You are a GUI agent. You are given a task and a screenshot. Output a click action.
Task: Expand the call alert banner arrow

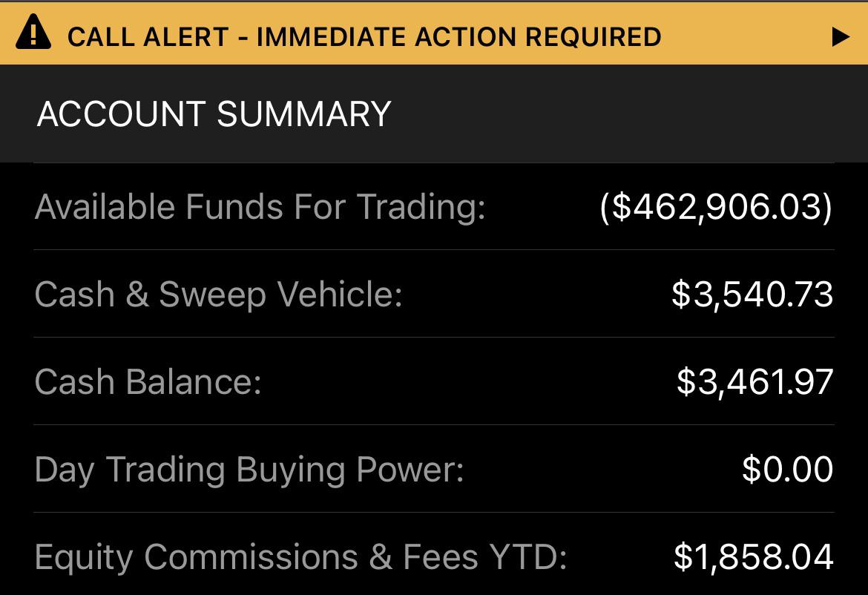point(840,36)
